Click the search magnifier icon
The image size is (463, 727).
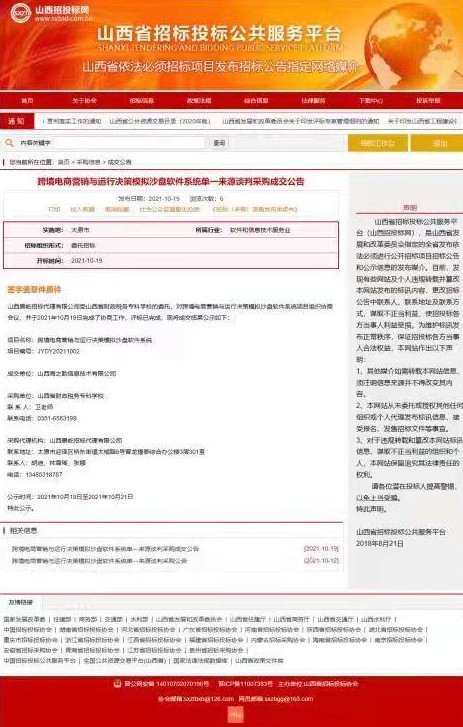click(9, 143)
